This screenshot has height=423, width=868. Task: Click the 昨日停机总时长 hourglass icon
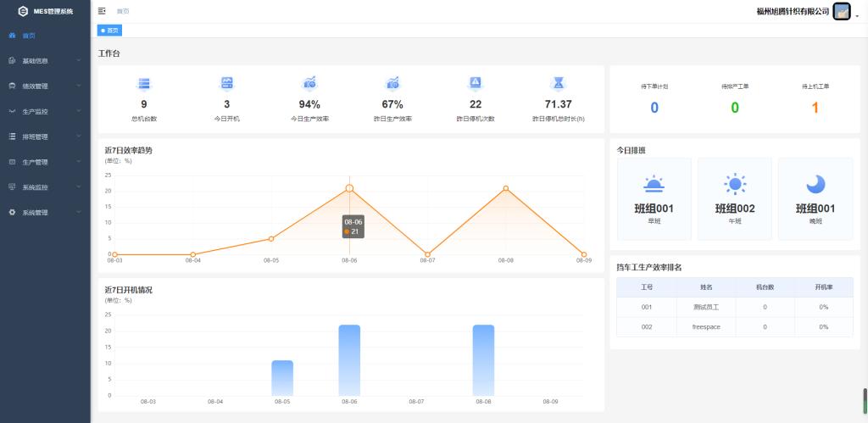tap(559, 83)
